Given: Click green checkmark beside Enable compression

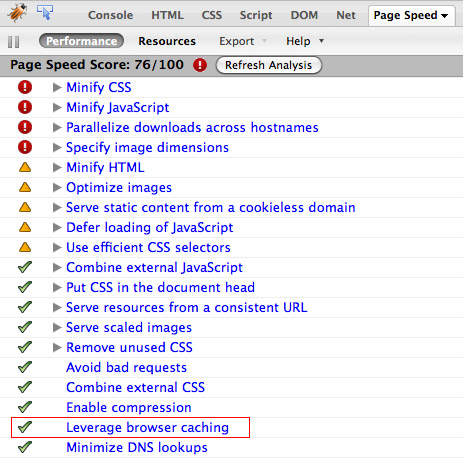Looking at the screenshot, I should coord(25,407).
